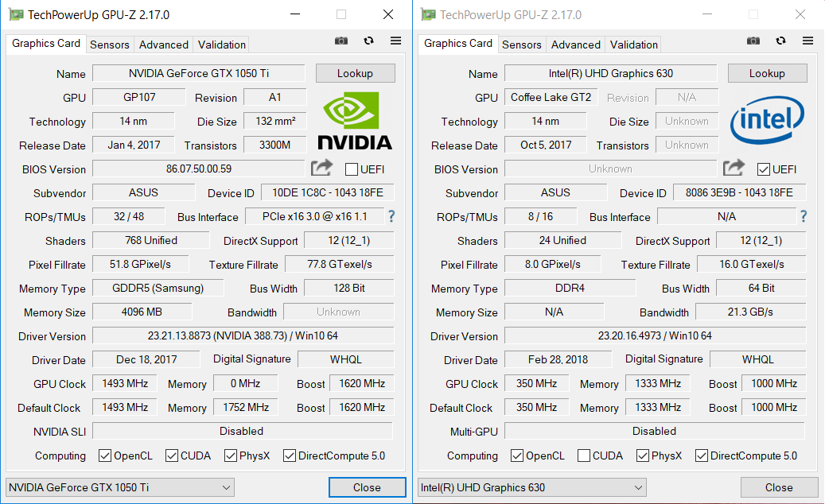This screenshot has width=825, height=504.
Task: Click the BIOS export icon for NVIDIA card
Action: (x=321, y=169)
